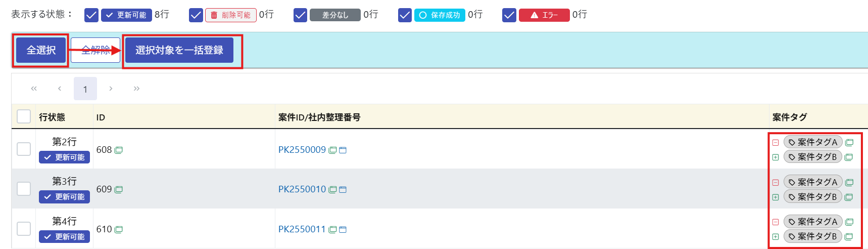Go to the next page arrow
The image size is (868, 249).
point(111,89)
